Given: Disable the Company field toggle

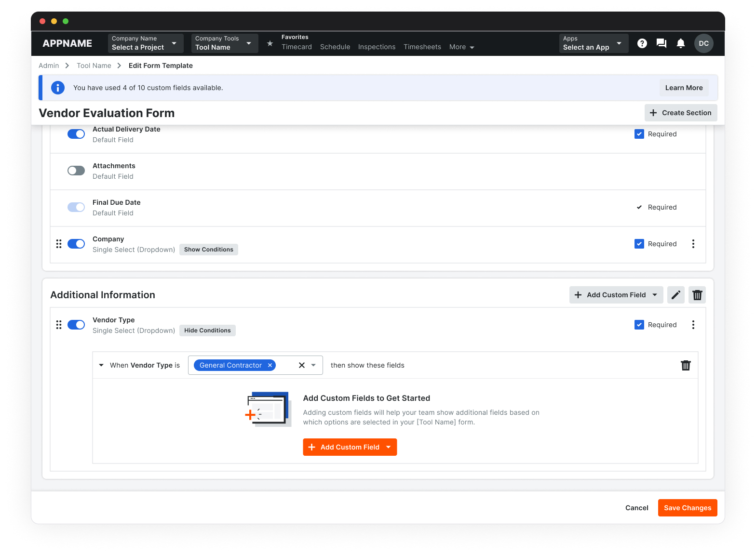Looking at the screenshot, I should pyautogui.click(x=76, y=244).
